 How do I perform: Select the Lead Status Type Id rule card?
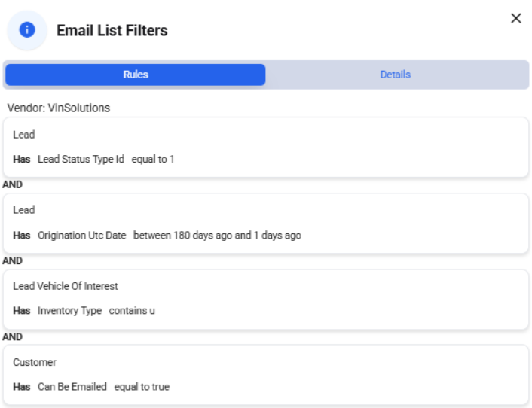pyautogui.click(x=266, y=147)
